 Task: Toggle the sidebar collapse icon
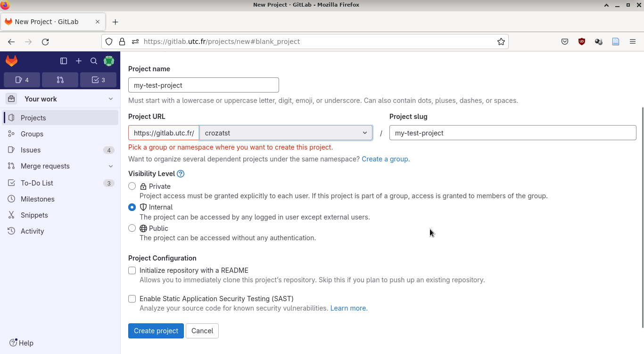click(64, 61)
